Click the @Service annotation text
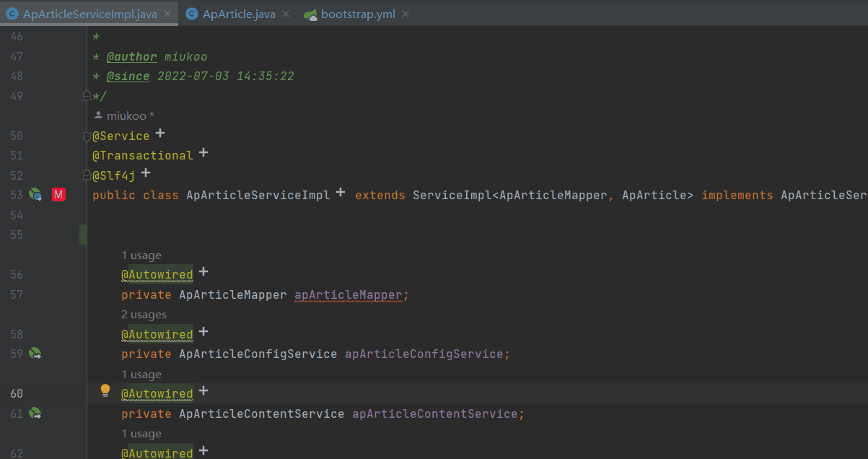The width and height of the screenshot is (868, 459). tap(121, 136)
